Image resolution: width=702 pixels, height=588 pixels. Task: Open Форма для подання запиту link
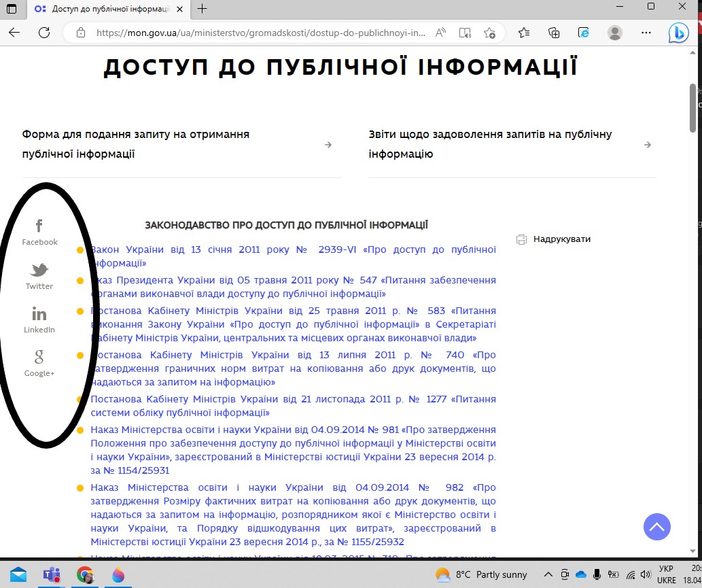tap(136, 144)
